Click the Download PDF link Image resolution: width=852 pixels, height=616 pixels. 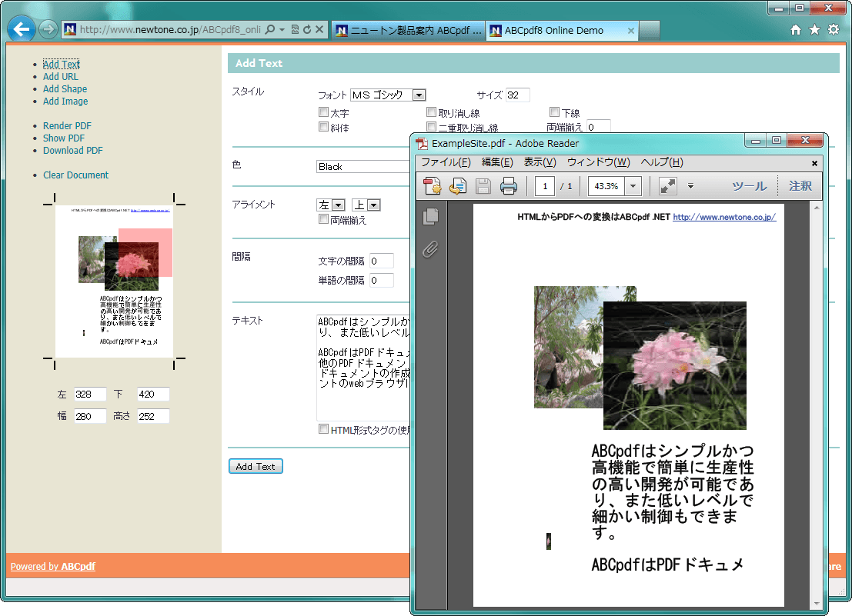point(73,151)
